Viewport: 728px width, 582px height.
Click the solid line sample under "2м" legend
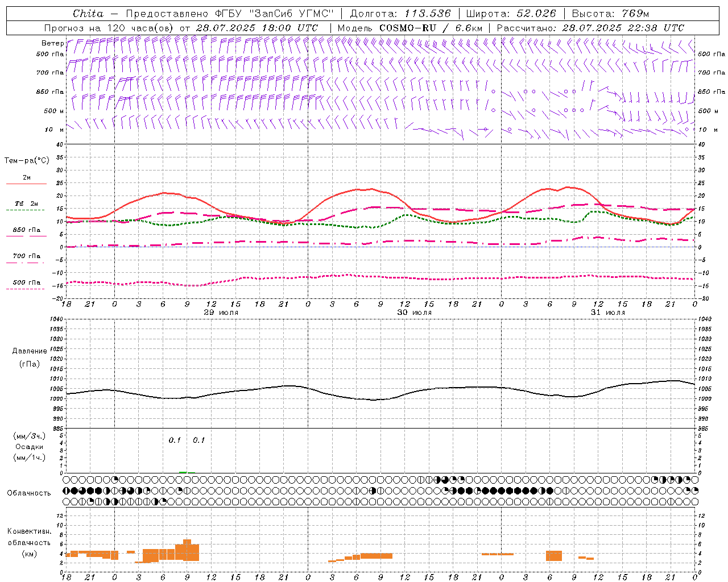pyautogui.click(x=26, y=184)
